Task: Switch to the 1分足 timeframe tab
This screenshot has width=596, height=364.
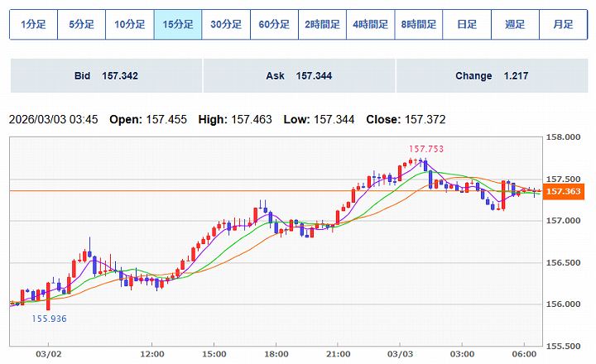Action: point(33,25)
